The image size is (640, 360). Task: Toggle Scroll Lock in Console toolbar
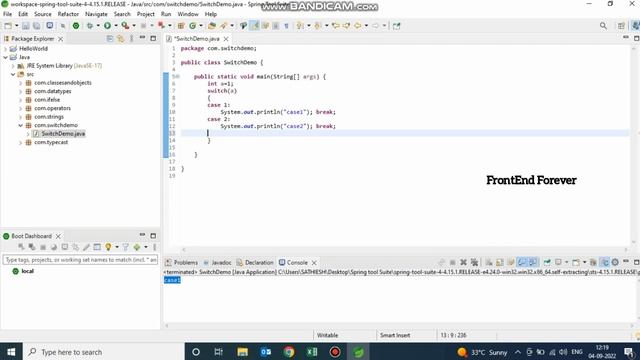[x=500, y=262]
